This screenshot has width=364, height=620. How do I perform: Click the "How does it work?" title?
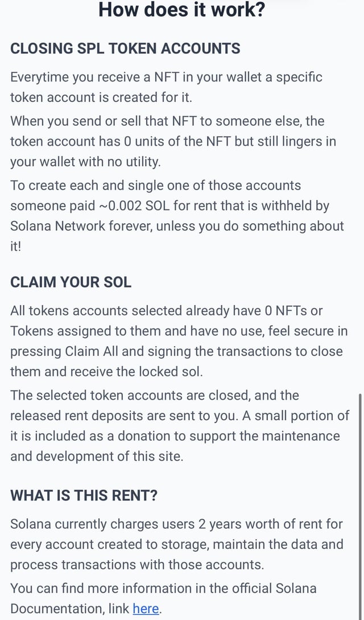pyautogui.click(x=182, y=10)
